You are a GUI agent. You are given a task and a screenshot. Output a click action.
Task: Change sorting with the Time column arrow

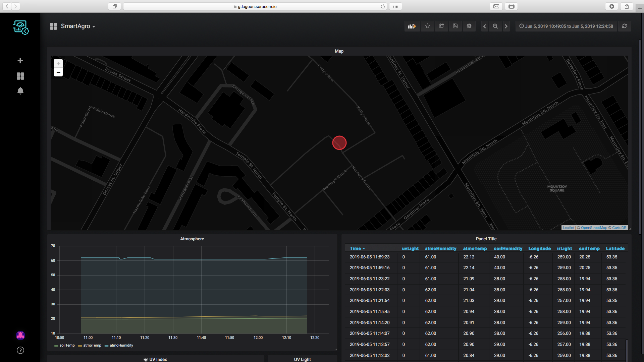[x=364, y=248]
